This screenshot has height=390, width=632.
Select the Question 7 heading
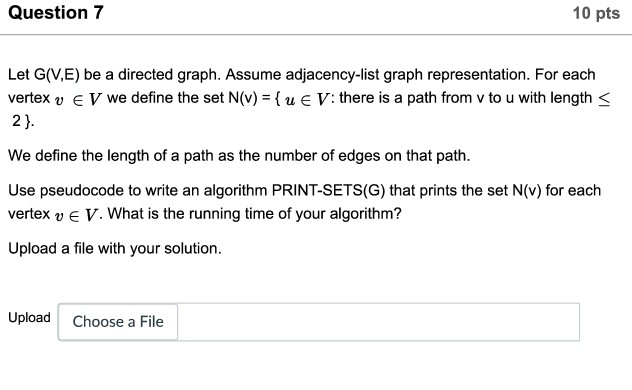pyautogui.click(x=56, y=12)
